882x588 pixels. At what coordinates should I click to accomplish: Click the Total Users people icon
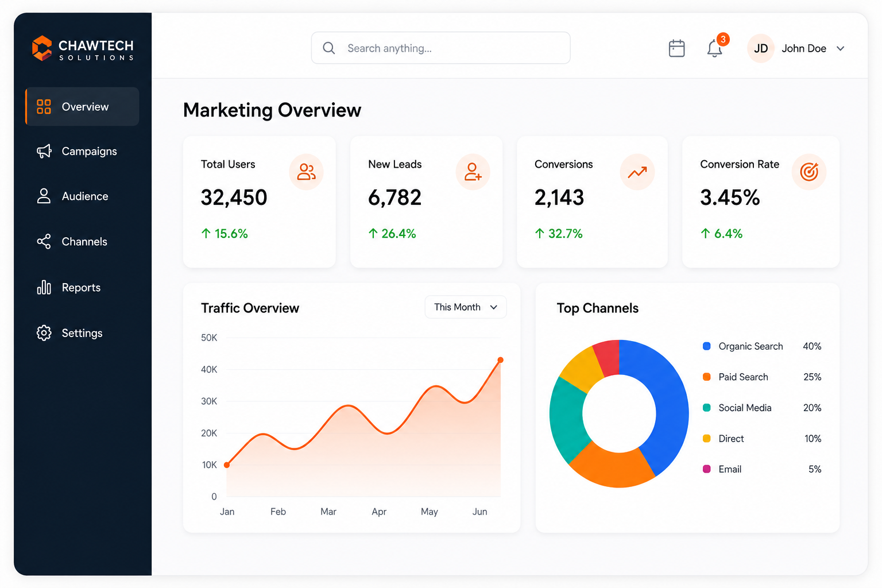[x=306, y=172]
